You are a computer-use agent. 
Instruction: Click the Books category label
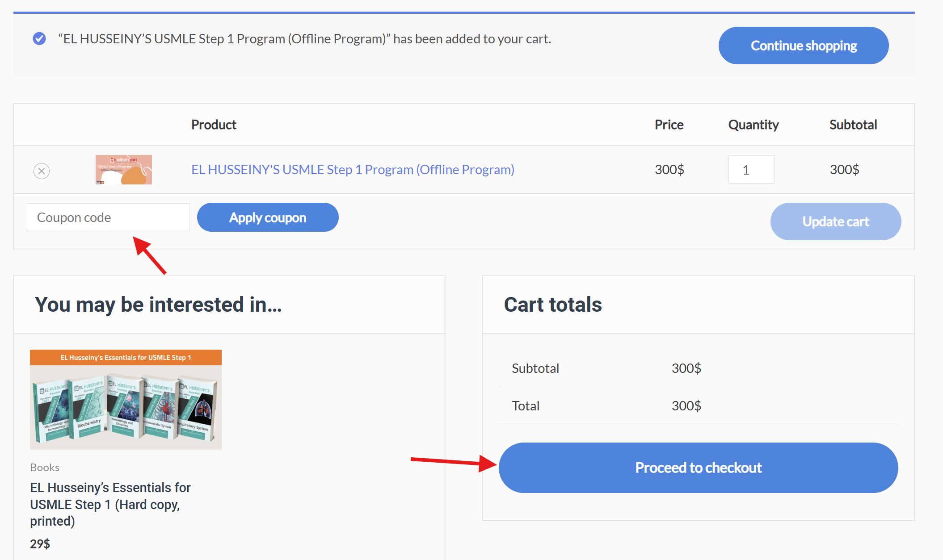[45, 468]
